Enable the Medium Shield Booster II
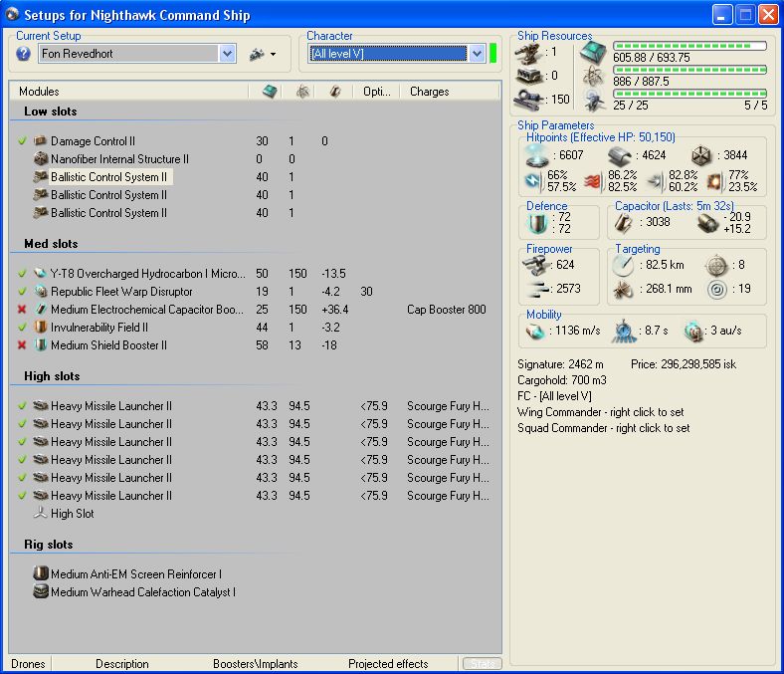 click(x=22, y=345)
